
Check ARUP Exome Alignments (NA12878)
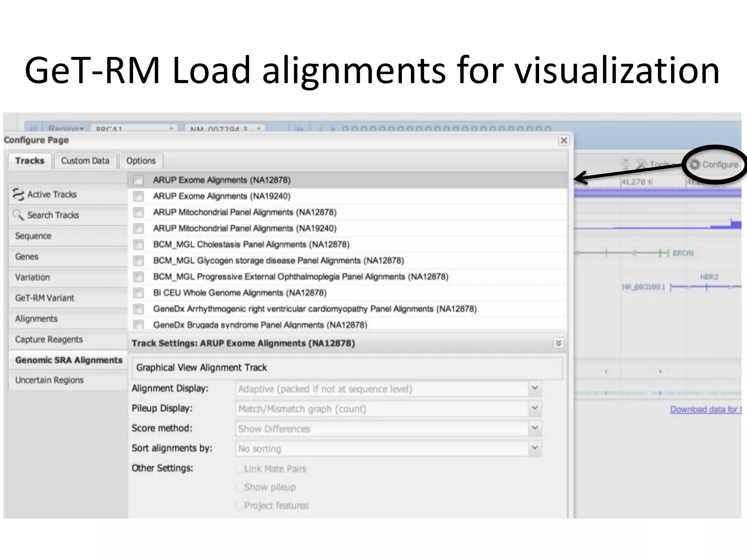[x=138, y=180]
